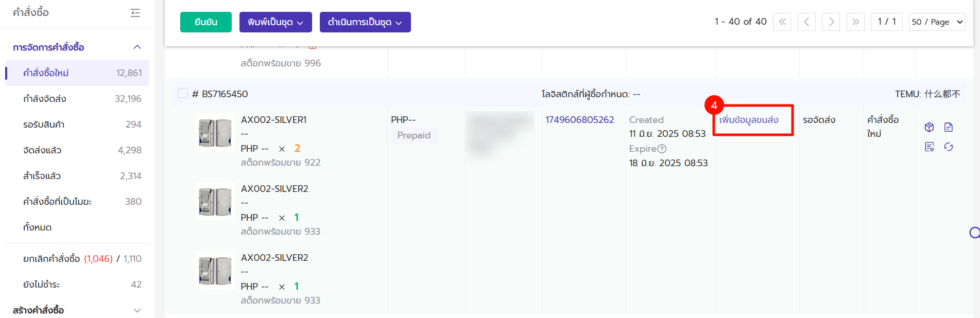
Task: Click AX002-SILVER1 product thumbnail
Action: [x=215, y=132]
